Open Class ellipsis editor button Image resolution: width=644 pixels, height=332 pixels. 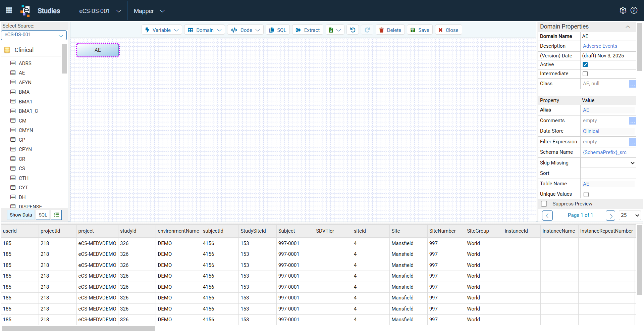pos(632,84)
